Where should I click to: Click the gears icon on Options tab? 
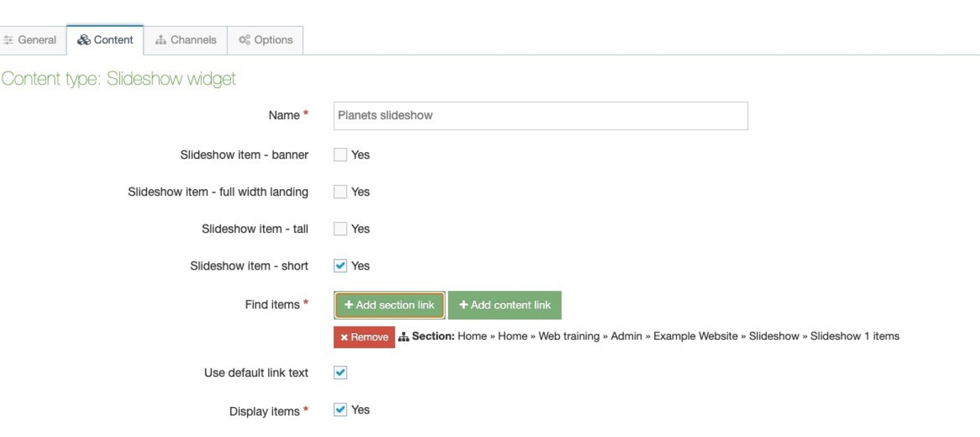[244, 40]
